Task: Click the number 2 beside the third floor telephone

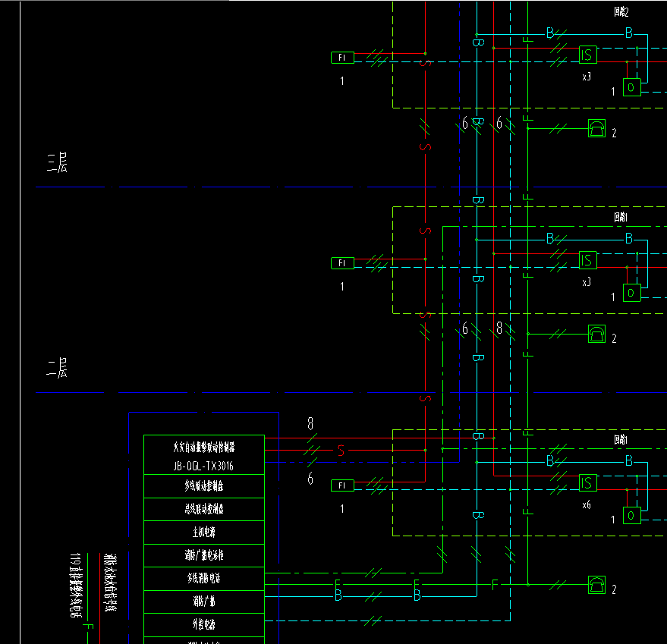Action: coord(614,134)
